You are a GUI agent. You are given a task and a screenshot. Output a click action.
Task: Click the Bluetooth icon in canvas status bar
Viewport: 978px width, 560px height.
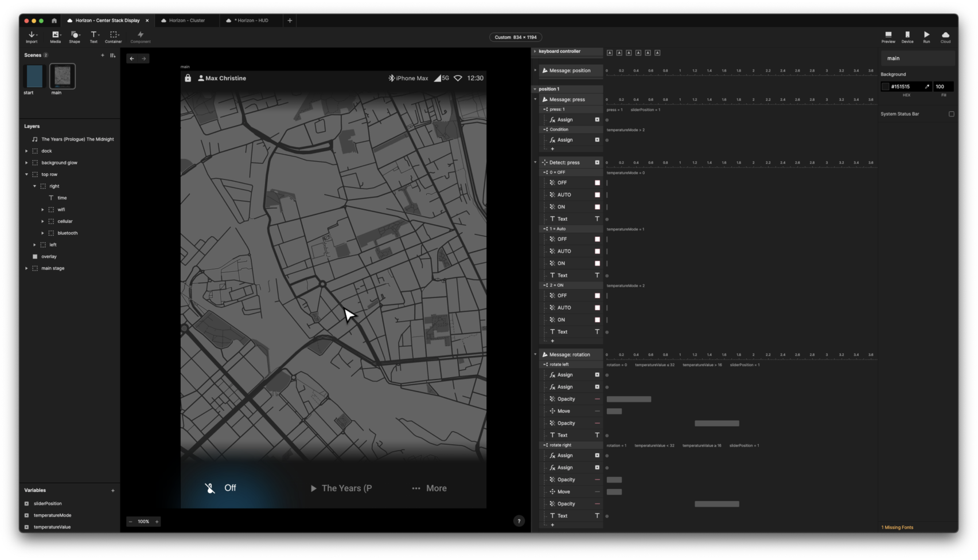click(x=392, y=78)
